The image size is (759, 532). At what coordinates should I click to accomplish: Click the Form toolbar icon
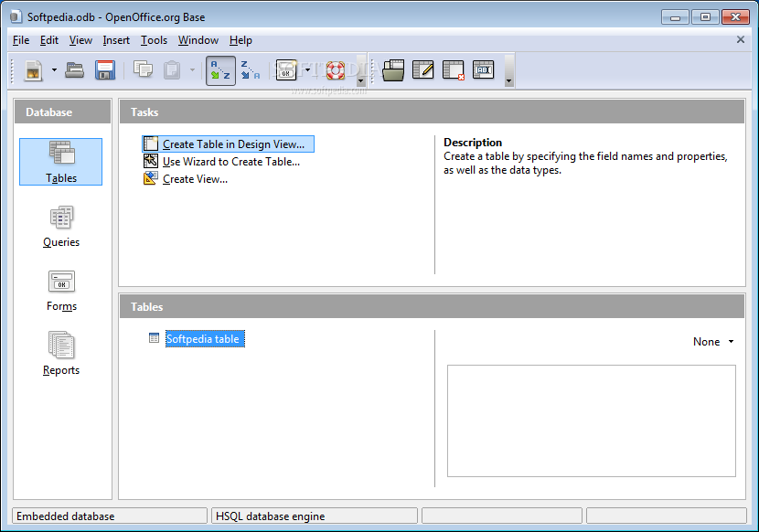286,70
